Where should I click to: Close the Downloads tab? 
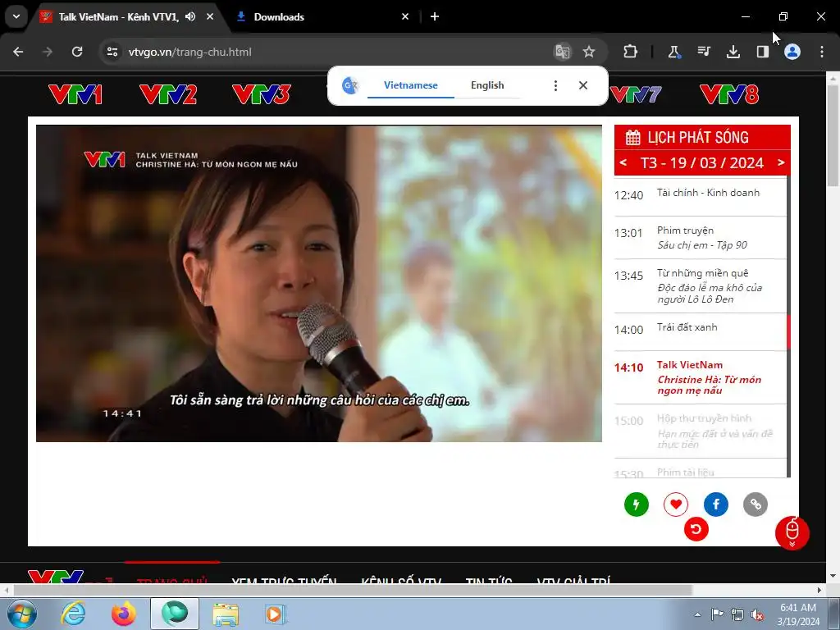point(405,16)
